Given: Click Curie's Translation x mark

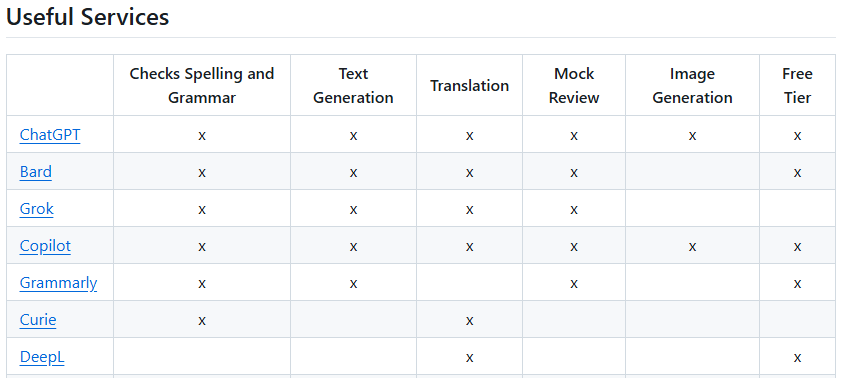Looking at the screenshot, I should pos(469,321).
